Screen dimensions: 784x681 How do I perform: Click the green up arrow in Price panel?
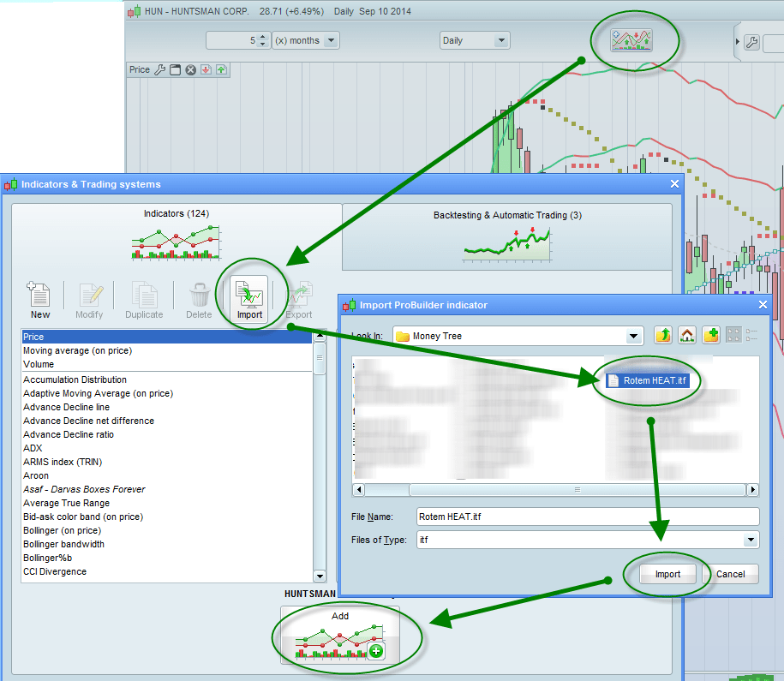point(221,70)
